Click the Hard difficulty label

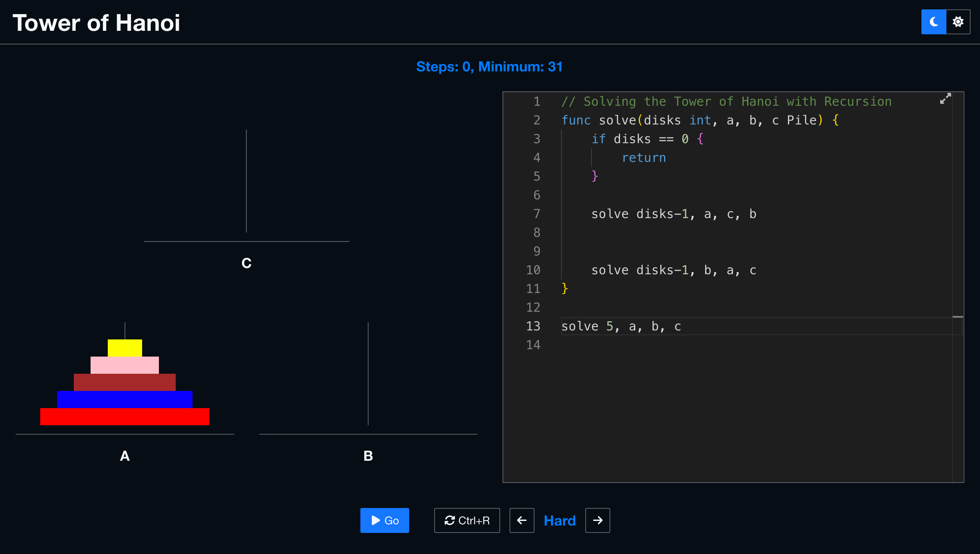coord(559,521)
